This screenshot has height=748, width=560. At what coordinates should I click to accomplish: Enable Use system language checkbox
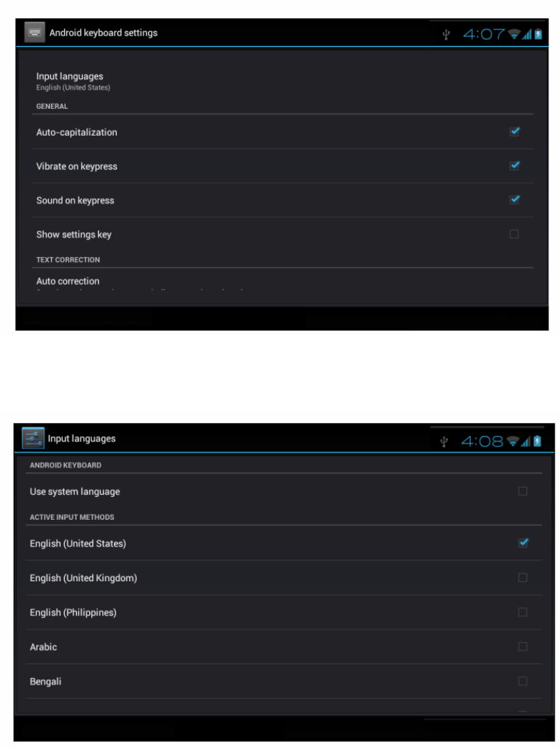[x=522, y=491]
